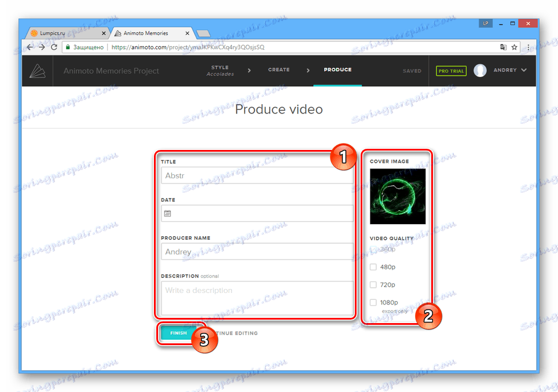Maximize the browser window
Screen dimensions: 558x392
tap(512, 24)
